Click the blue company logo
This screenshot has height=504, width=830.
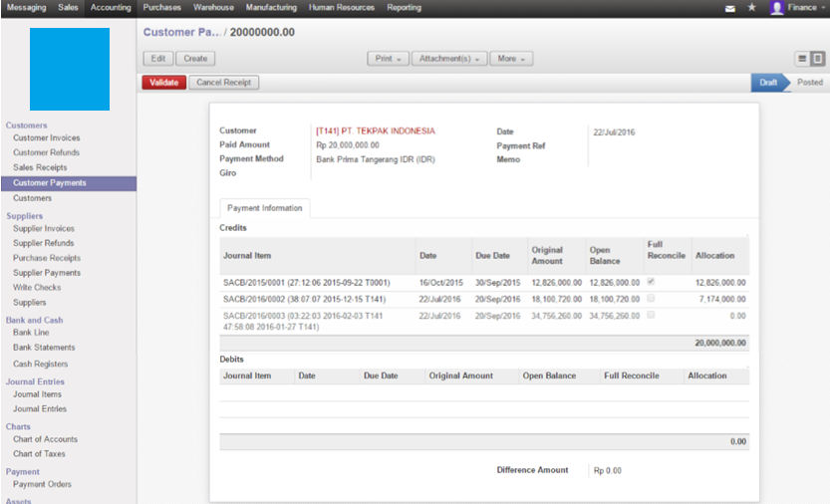[x=69, y=69]
